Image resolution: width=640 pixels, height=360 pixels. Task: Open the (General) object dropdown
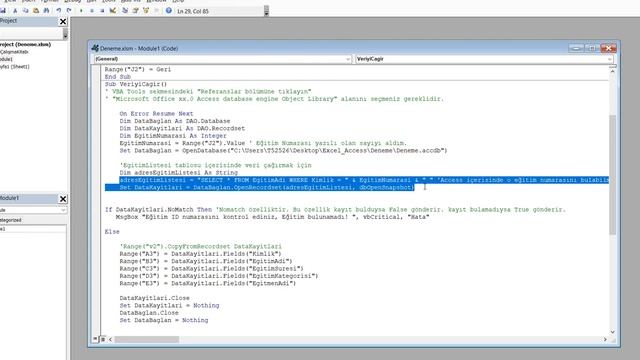click(x=348, y=59)
